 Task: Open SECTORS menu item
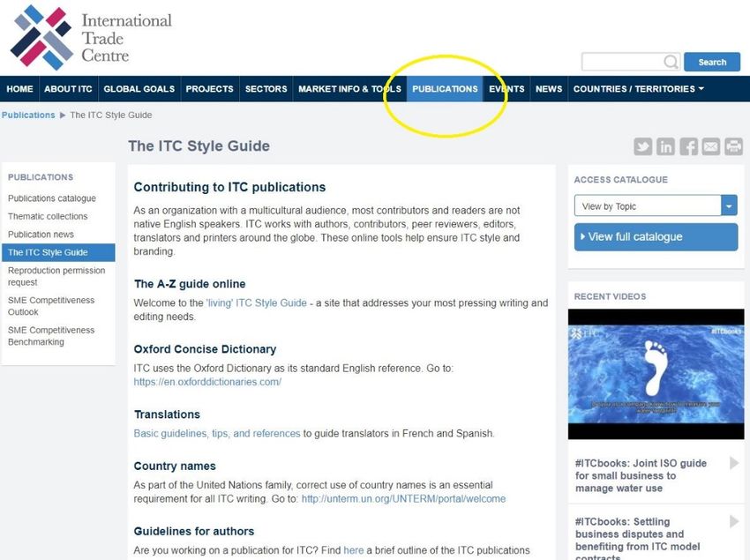click(266, 89)
